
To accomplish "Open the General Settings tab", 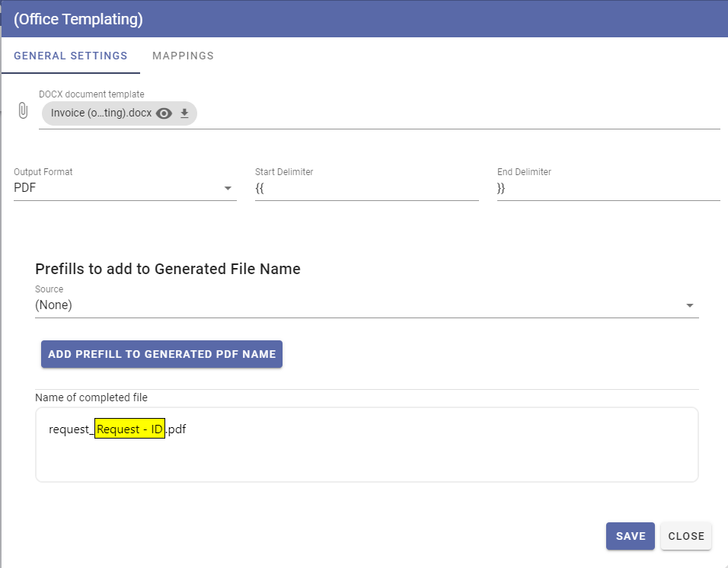I will coord(71,56).
